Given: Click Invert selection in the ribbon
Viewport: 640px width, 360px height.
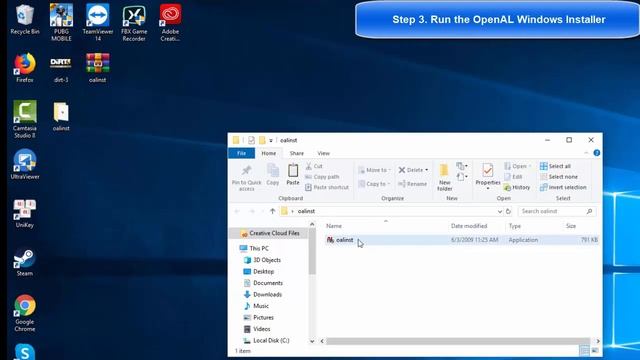Looking at the screenshot, I should point(563,187).
